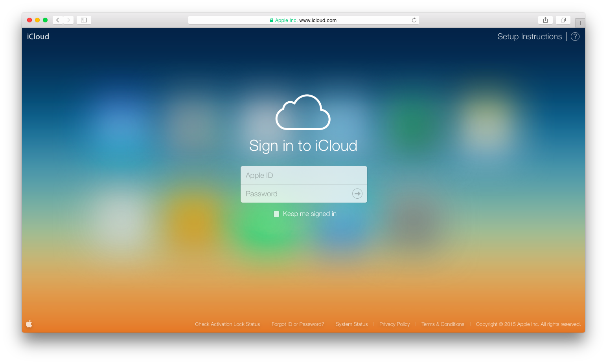The height and width of the screenshot is (364, 607).
Task: Reload the page
Action: 414,20
